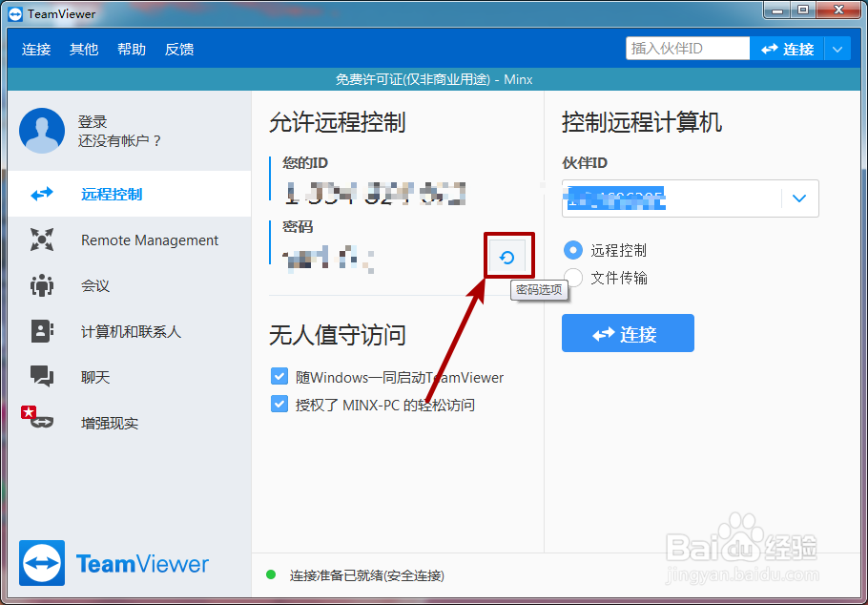The width and height of the screenshot is (868, 605).
Task: Click the user avatar icon
Action: coord(42,131)
